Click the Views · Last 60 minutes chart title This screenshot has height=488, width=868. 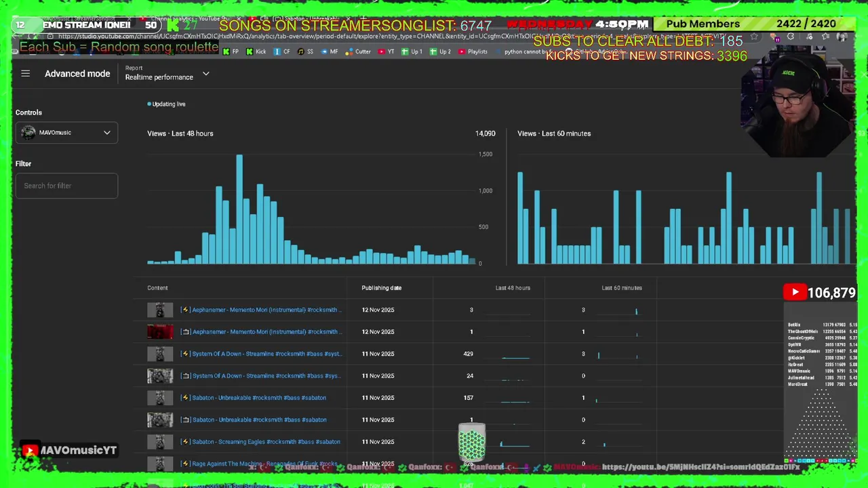pyautogui.click(x=554, y=134)
